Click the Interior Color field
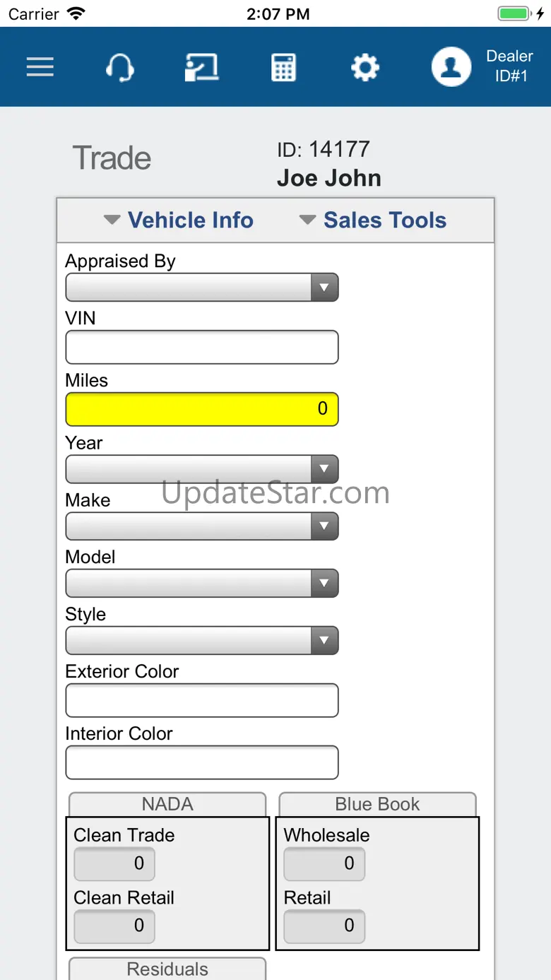Screen dimensions: 551x980 tap(201, 763)
